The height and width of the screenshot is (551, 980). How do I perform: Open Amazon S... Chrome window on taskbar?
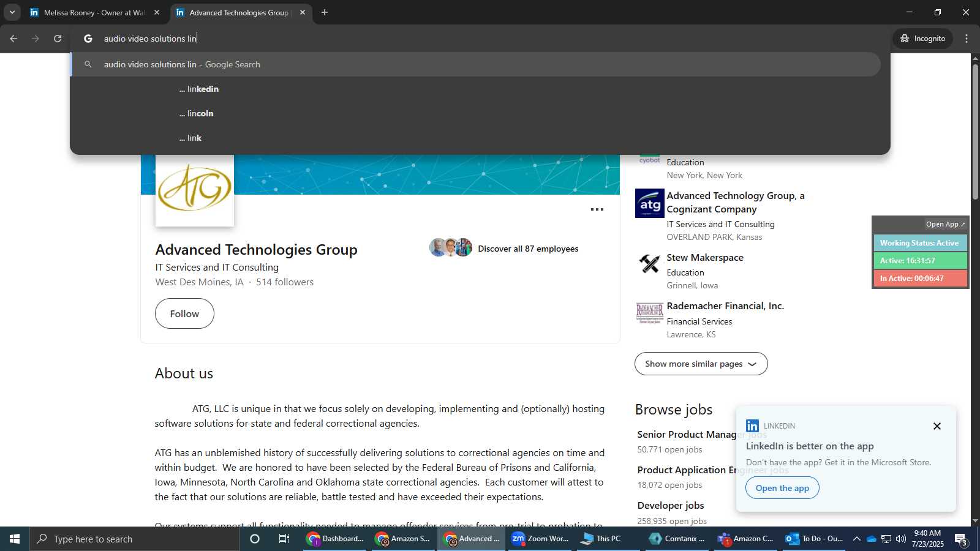[404, 539]
